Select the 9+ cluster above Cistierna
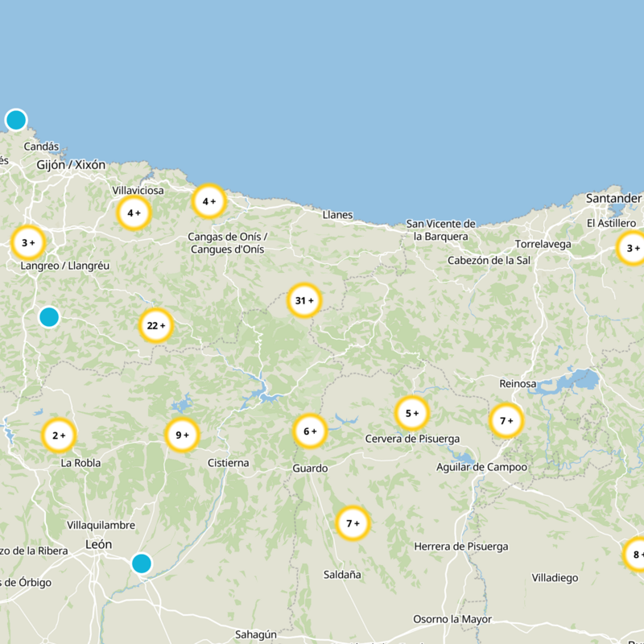 click(180, 433)
